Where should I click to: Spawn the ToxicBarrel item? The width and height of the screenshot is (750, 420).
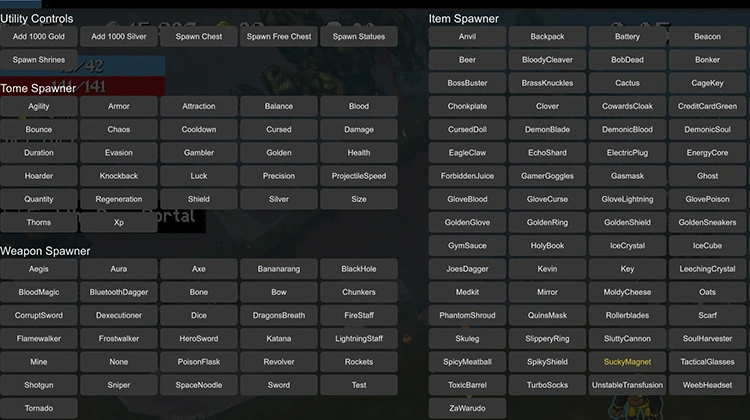coord(467,385)
